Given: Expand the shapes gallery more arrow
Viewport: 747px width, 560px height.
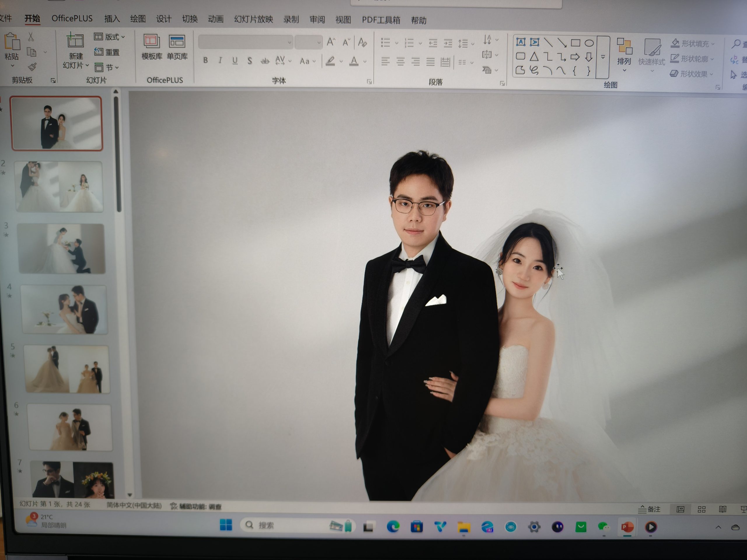Looking at the screenshot, I should (x=603, y=57).
